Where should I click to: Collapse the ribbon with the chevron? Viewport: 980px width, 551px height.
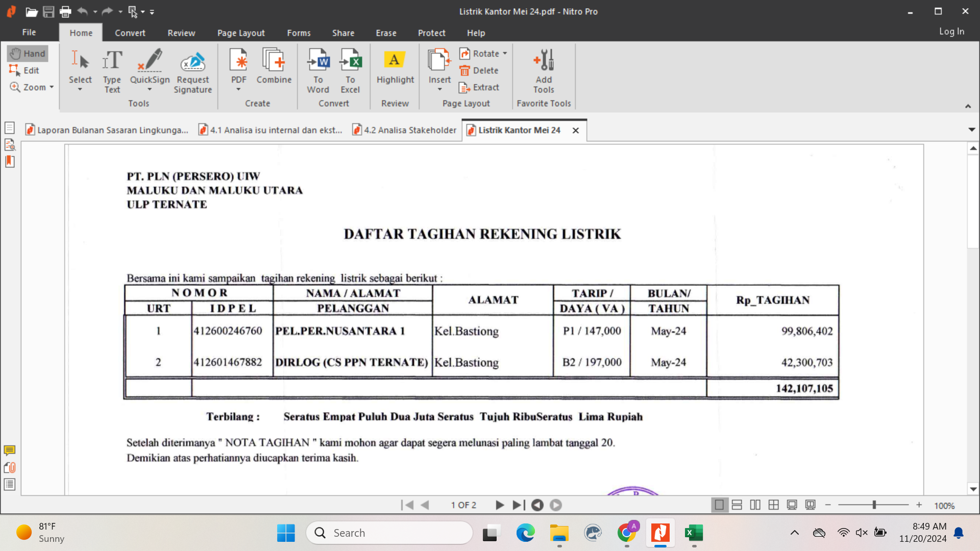pos(968,106)
